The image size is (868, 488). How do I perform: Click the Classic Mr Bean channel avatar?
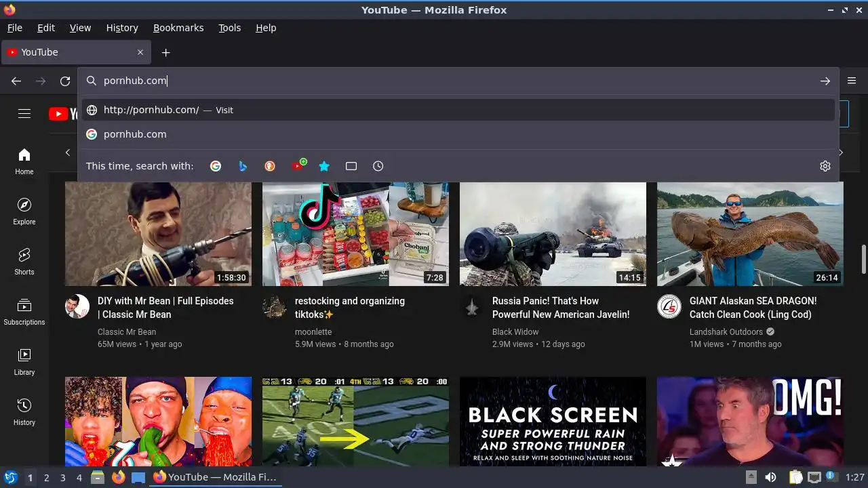coord(77,307)
